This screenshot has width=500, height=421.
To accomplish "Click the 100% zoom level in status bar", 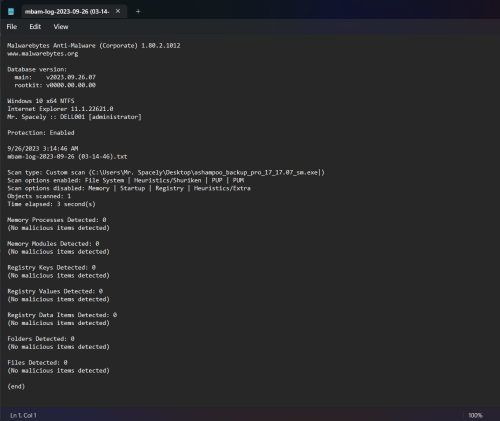I will (475, 415).
